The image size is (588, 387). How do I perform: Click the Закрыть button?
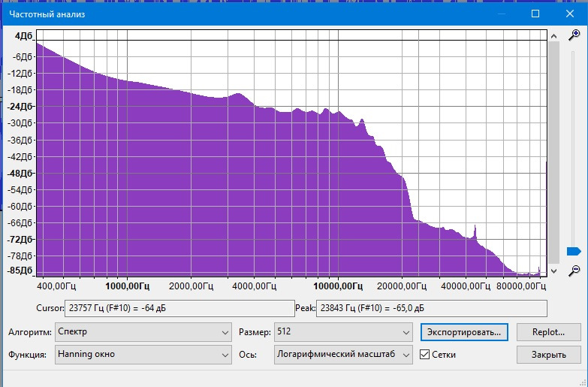pyautogui.click(x=547, y=355)
